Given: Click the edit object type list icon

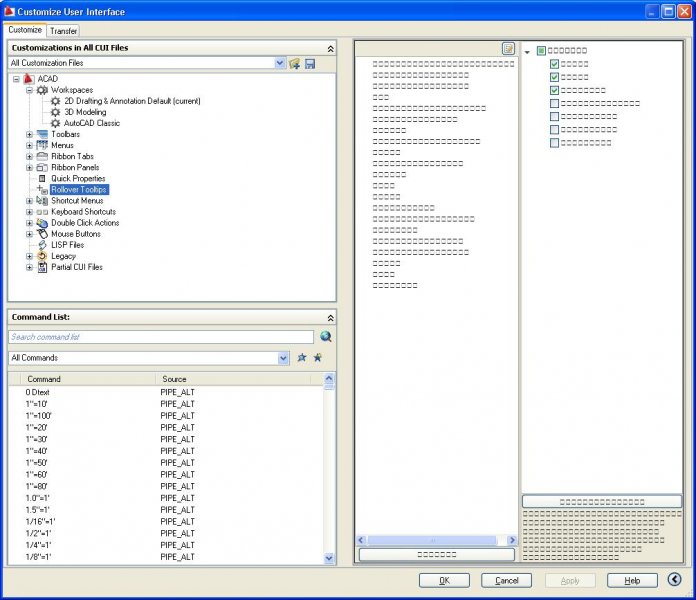Looking at the screenshot, I should pos(508,48).
